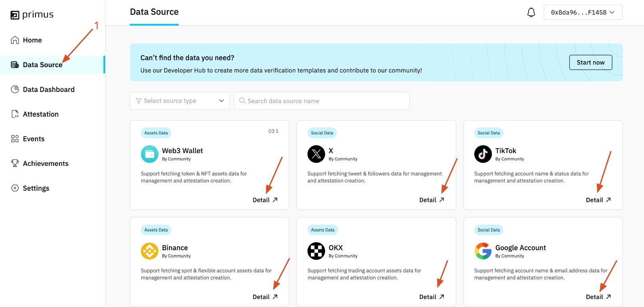Open Select source type dropdown

[x=180, y=101]
